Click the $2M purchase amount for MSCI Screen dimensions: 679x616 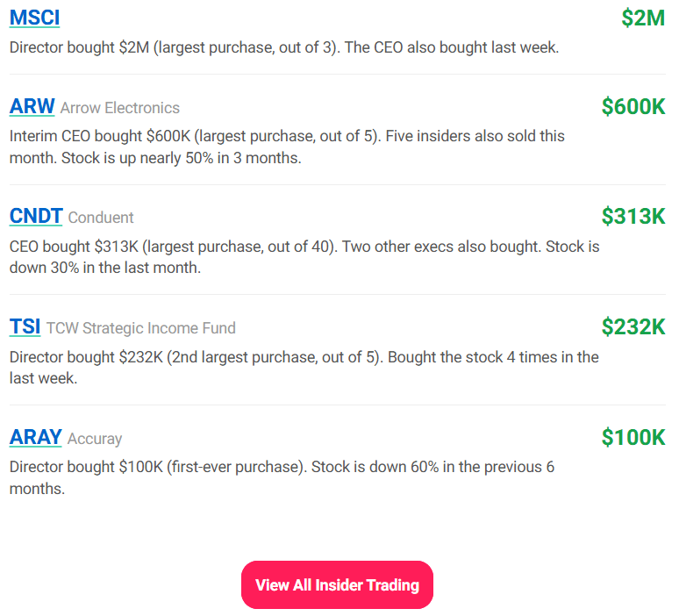point(643,18)
